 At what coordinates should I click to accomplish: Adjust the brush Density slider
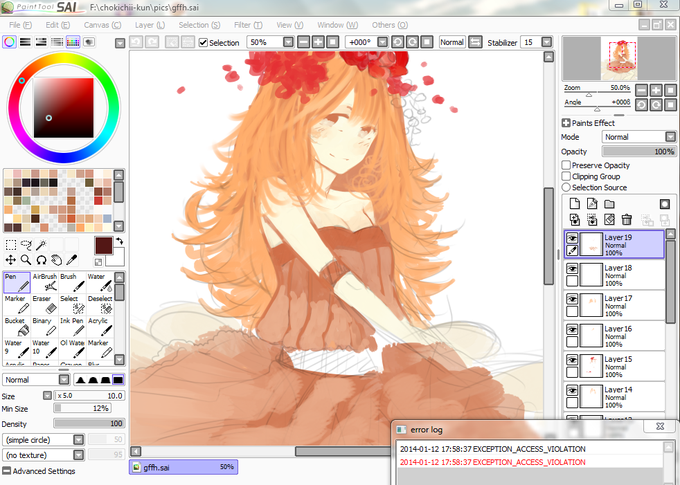click(89, 423)
